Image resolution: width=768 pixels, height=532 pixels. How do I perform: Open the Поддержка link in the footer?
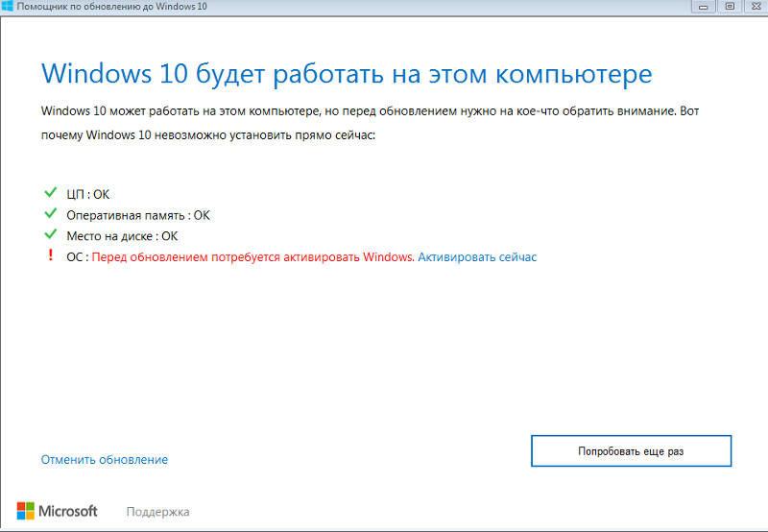pos(157,512)
